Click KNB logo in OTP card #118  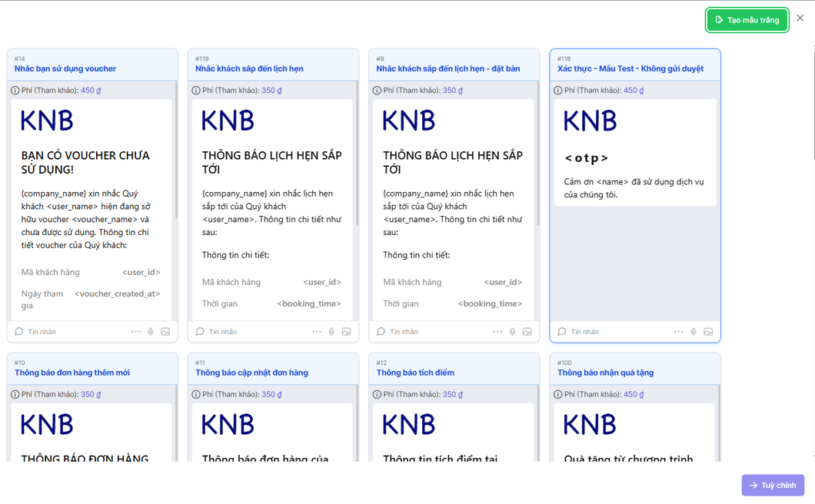coord(590,121)
